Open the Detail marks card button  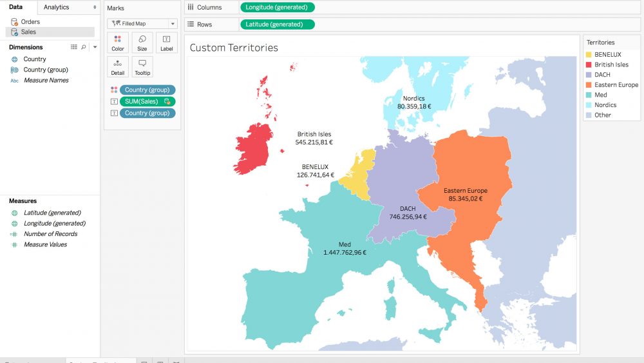coord(118,67)
